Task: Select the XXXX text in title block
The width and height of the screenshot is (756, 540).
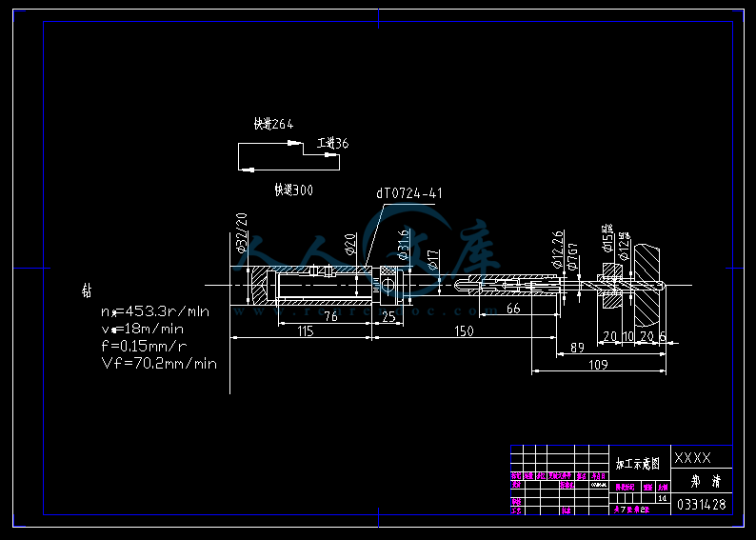Action: point(692,457)
